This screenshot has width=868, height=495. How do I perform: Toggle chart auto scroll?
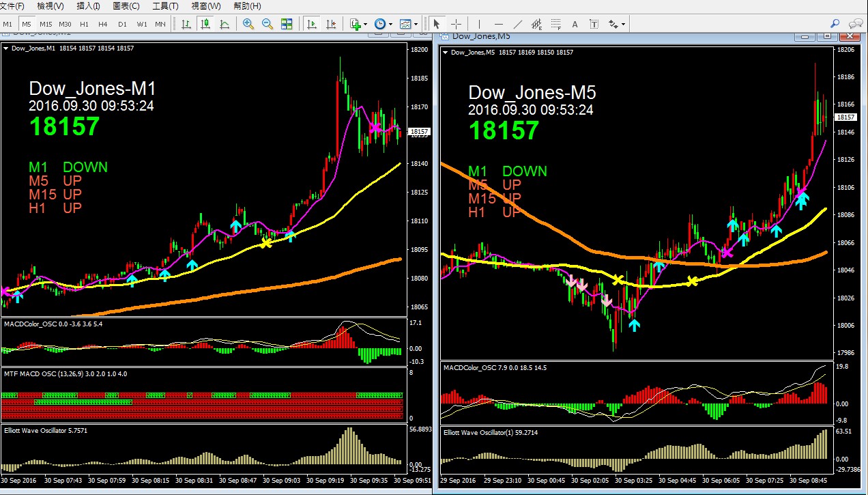[x=313, y=24]
